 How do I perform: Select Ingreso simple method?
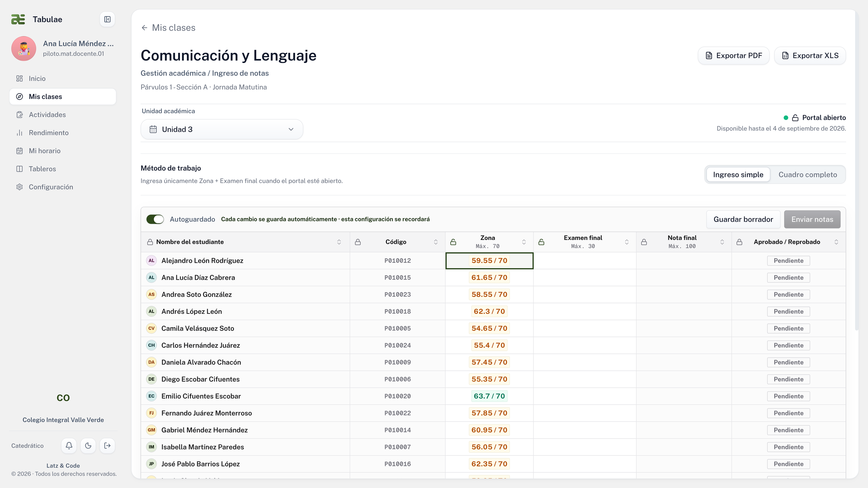point(738,175)
